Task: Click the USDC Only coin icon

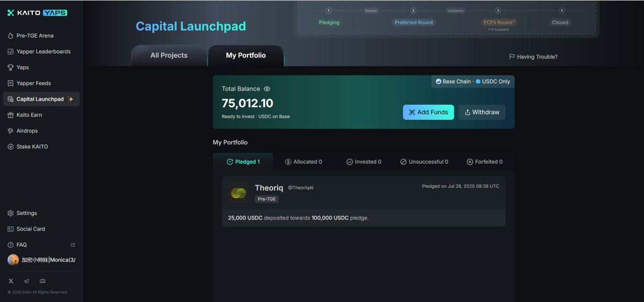Action: tap(478, 82)
